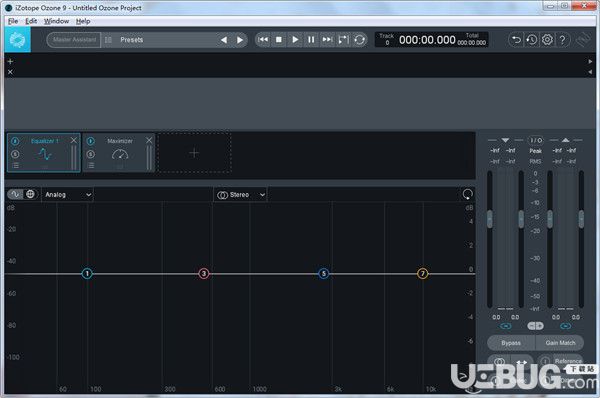Skip to the next track

[327, 39]
